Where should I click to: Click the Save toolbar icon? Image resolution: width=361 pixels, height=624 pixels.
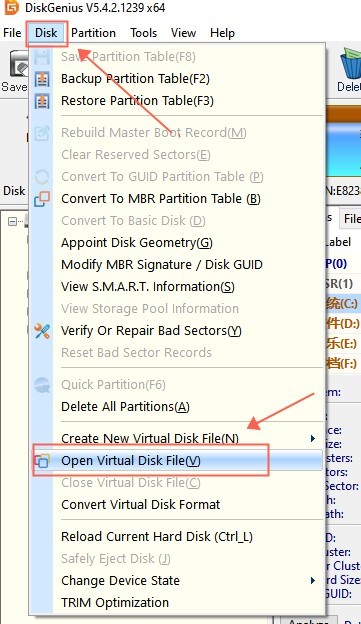[18, 64]
